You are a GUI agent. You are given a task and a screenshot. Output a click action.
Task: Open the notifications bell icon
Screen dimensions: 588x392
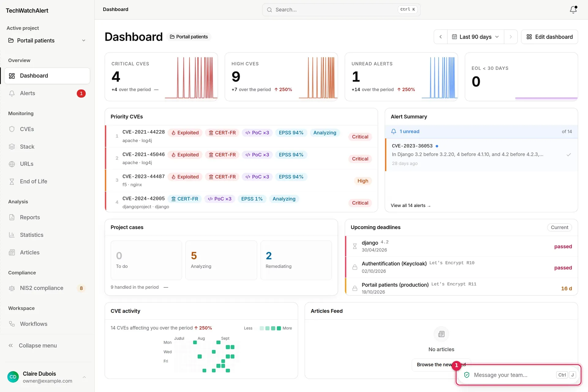coord(573,10)
